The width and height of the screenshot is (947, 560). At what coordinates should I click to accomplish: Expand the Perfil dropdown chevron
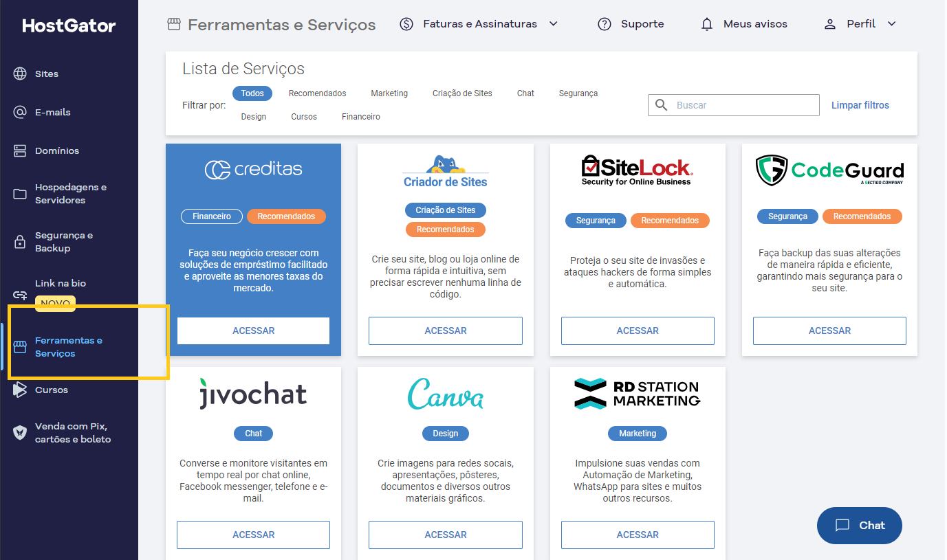coord(892,24)
